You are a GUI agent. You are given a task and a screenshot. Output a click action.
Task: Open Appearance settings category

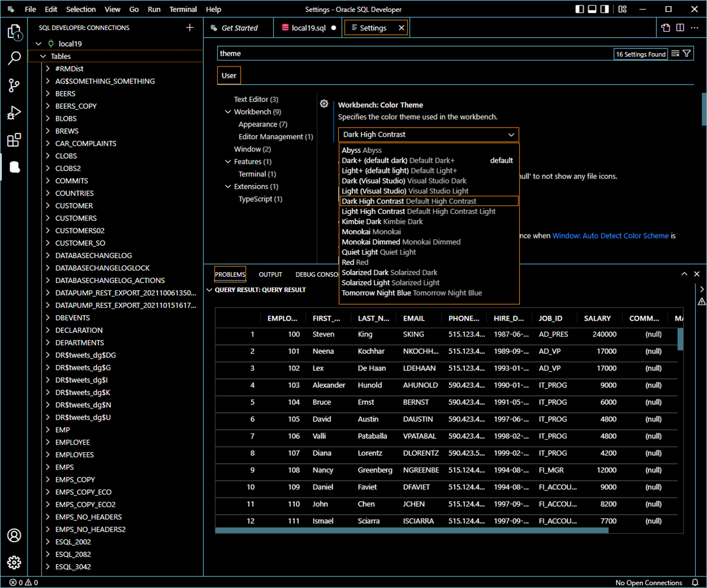[x=263, y=124]
